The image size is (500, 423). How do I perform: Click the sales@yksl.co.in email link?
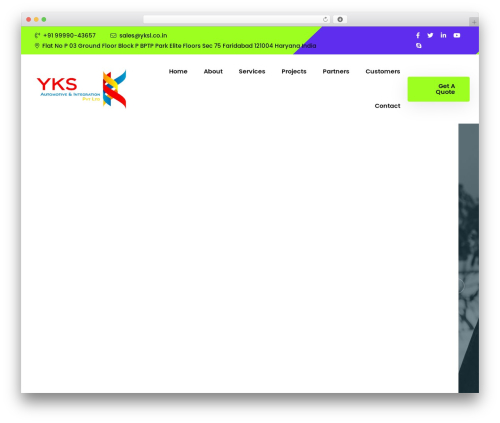[x=143, y=35]
